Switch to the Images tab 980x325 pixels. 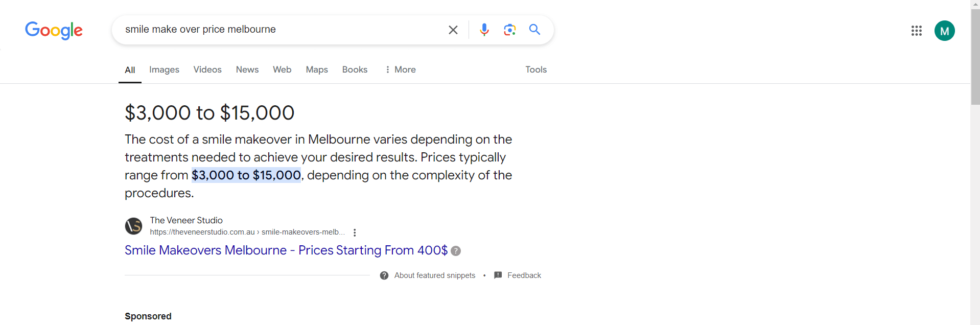(164, 69)
